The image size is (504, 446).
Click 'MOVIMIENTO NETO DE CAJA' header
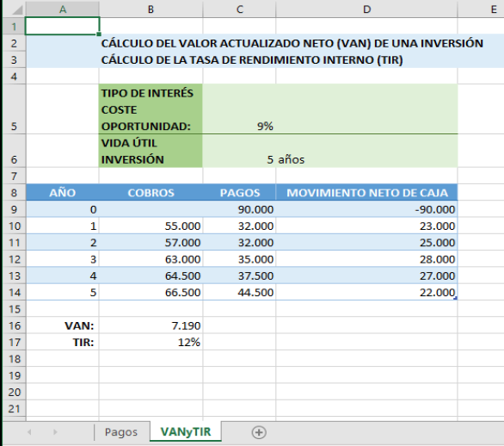[x=366, y=192]
